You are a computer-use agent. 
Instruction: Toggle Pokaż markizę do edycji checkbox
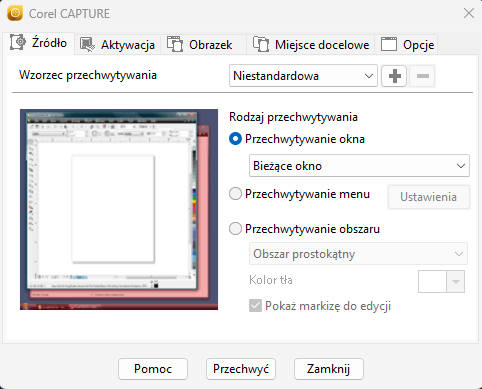point(255,306)
